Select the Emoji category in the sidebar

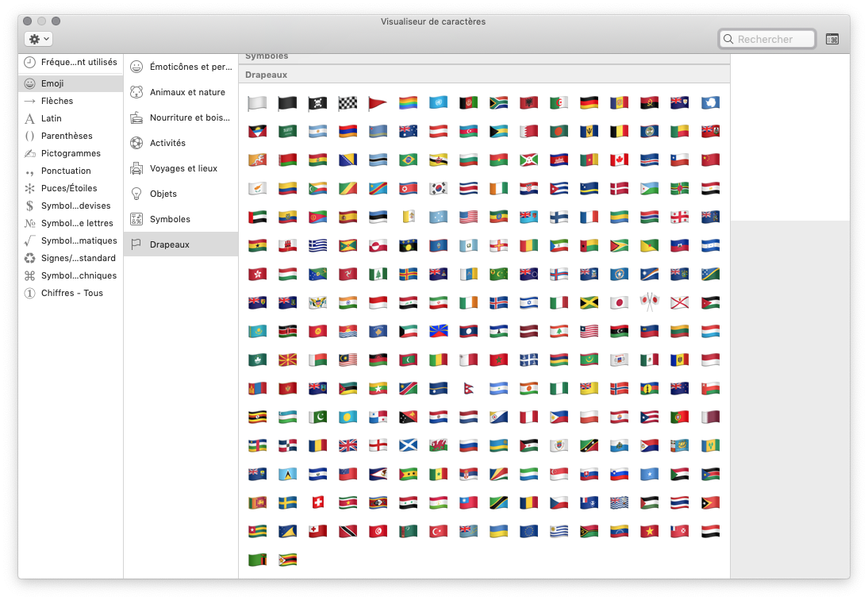[x=71, y=83]
